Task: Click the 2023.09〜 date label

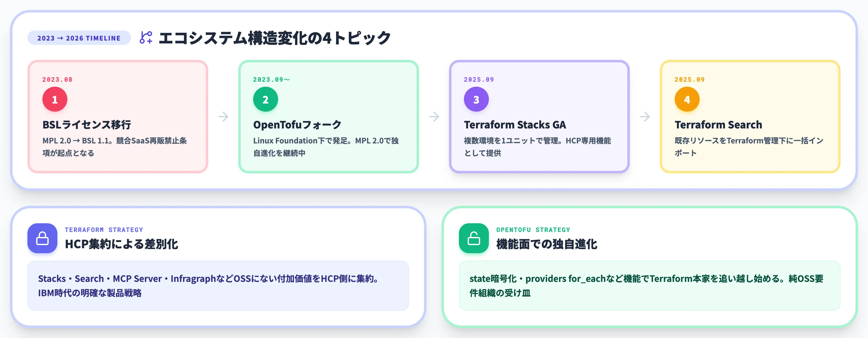Action: 272,80
